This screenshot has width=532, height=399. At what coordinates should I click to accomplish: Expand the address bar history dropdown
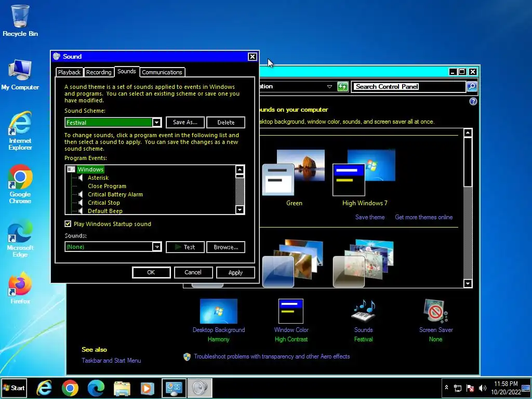point(329,87)
